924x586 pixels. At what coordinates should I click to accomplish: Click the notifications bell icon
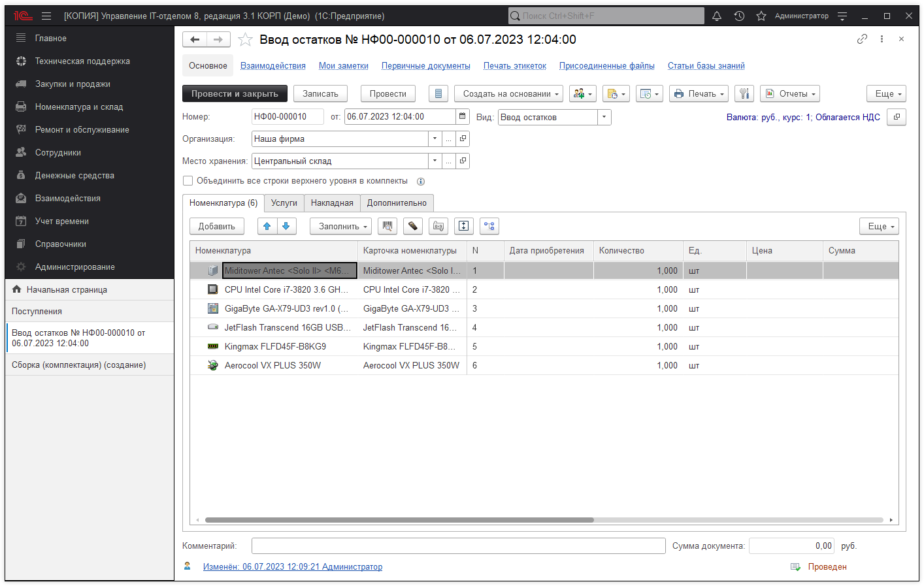717,16
